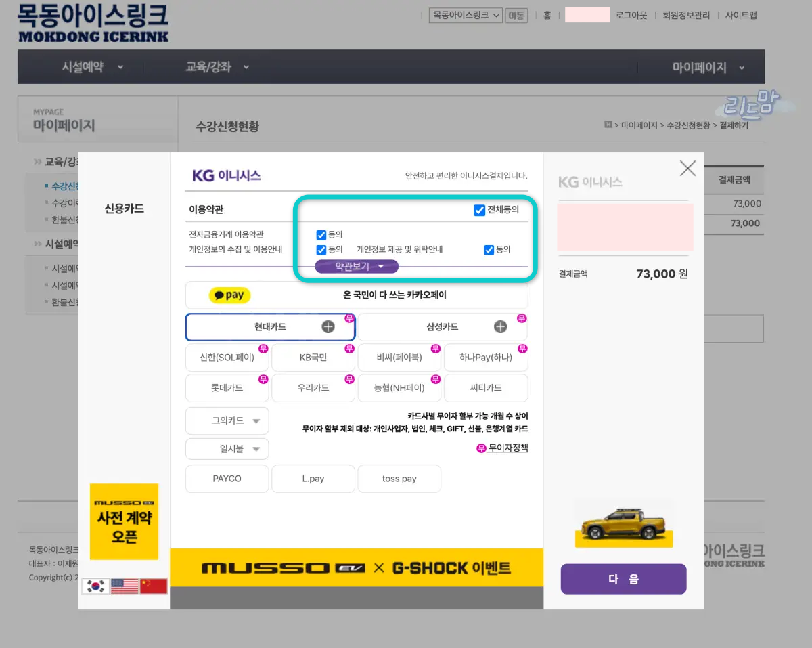812x648 pixels.
Task: Select 신한(SOL페이) card
Action: pyautogui.click(x=227, y=358)
